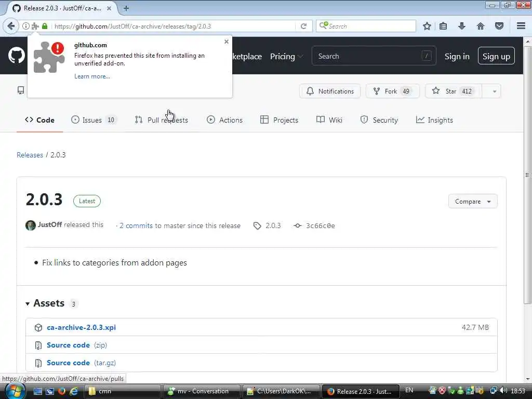Open the Security tab

[x=379, y=120]
